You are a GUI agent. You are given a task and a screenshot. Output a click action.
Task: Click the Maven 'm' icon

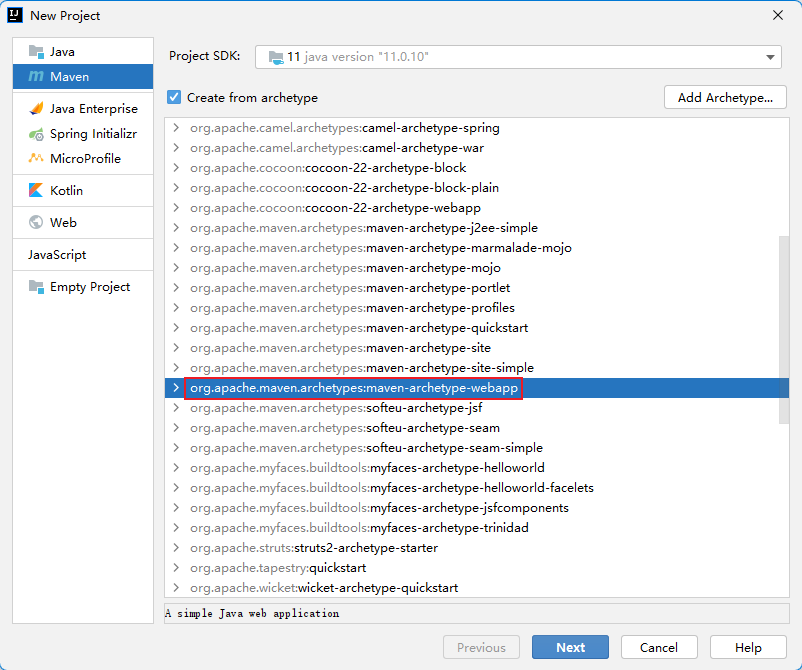36,76
